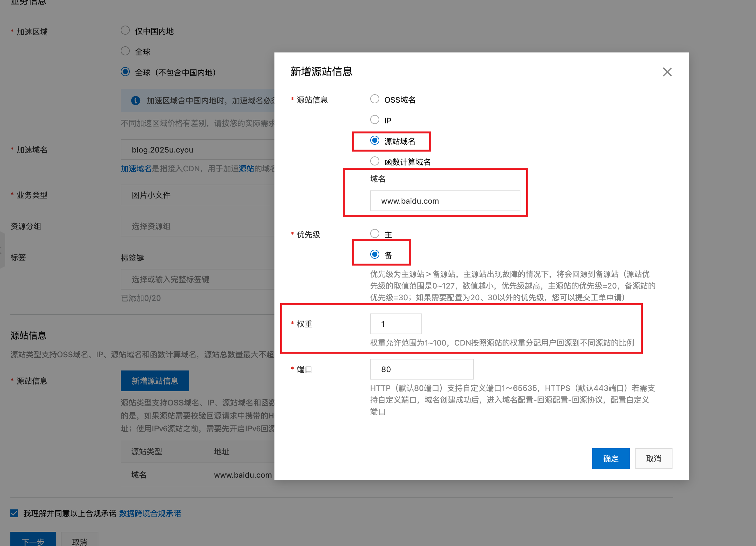Select 备 as the priority
The height and width of the screenshot is (546, 756).
click(375, 254)
